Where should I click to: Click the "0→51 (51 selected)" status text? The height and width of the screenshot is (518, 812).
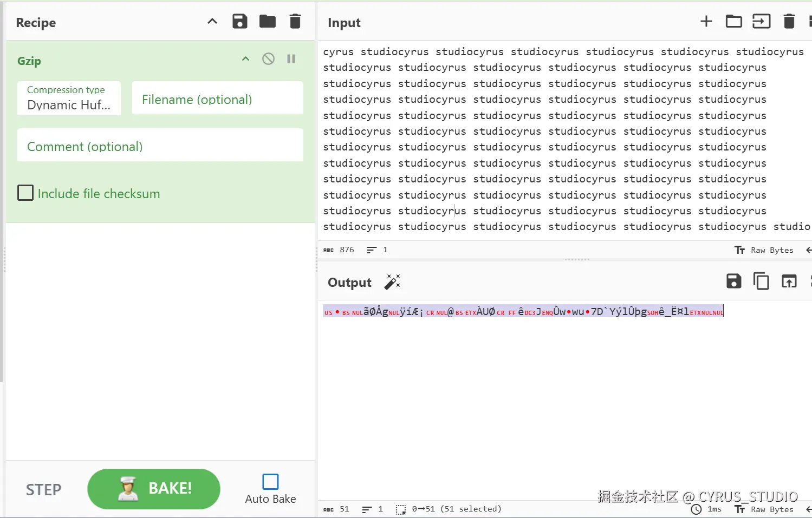tap(457, 509)
